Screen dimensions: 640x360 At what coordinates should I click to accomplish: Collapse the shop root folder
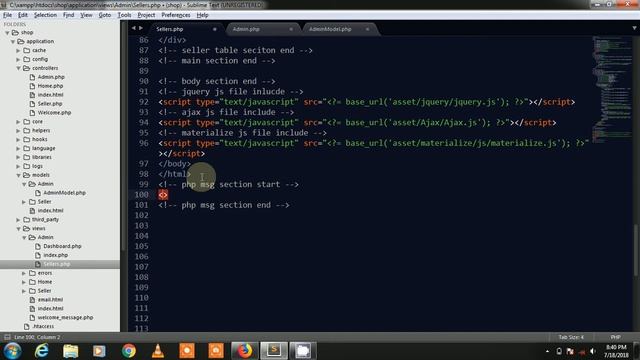(x=7, y=32)
